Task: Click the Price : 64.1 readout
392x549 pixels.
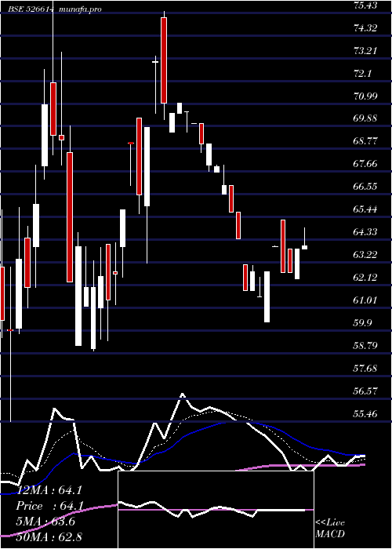Action: 49,507
